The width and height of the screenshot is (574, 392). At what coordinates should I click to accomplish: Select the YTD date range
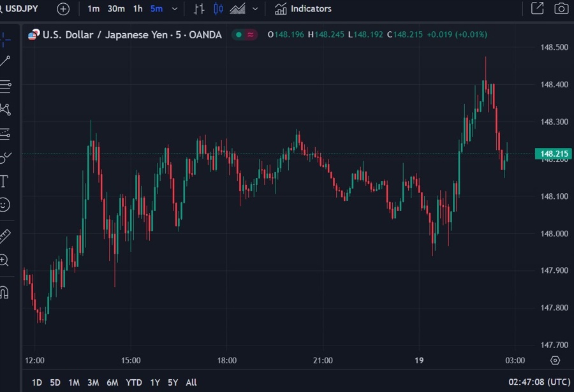[x=134, y=382]
